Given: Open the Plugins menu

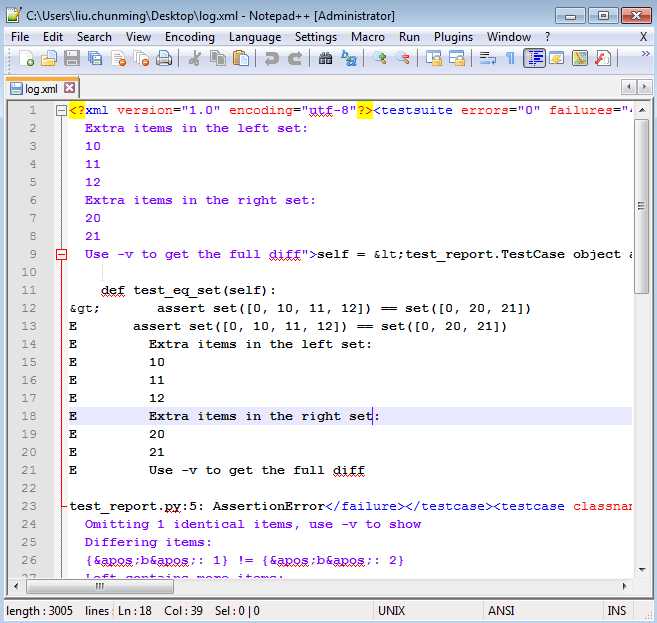Looking at the screenshot, I should 453,37.
